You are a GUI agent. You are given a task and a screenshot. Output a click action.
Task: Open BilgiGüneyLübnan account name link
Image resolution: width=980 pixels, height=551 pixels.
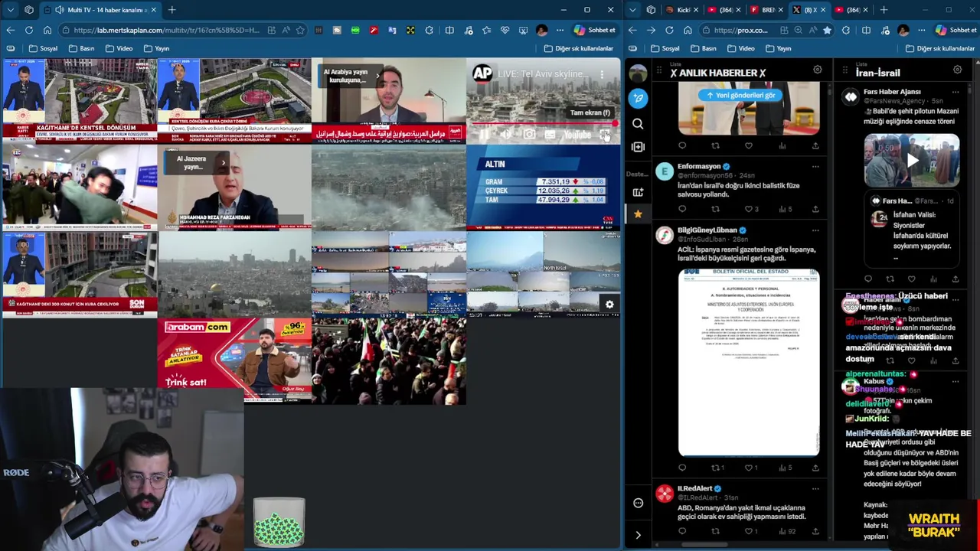coord(707,230)
